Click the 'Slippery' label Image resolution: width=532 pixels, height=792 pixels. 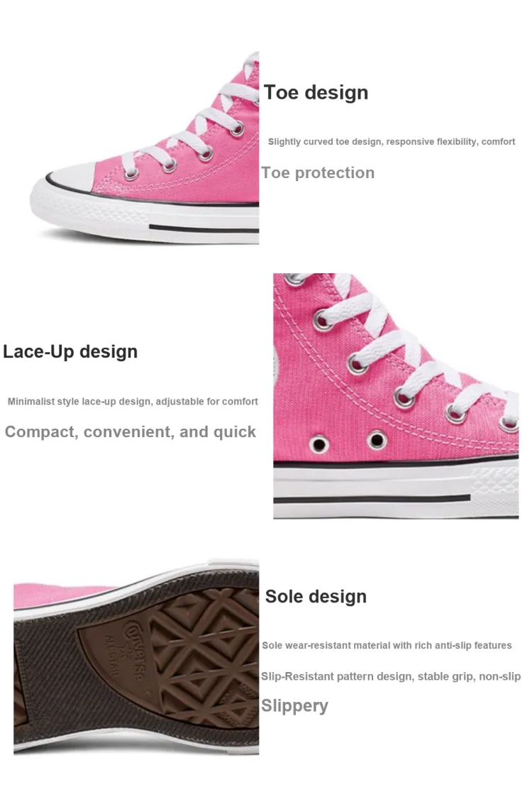[x=295, y=705]
